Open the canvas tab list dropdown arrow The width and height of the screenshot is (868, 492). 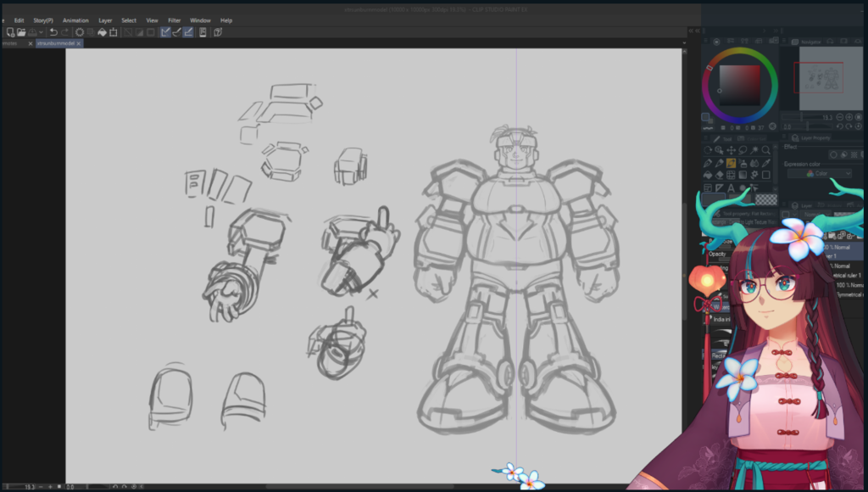[x=684, y=43]
